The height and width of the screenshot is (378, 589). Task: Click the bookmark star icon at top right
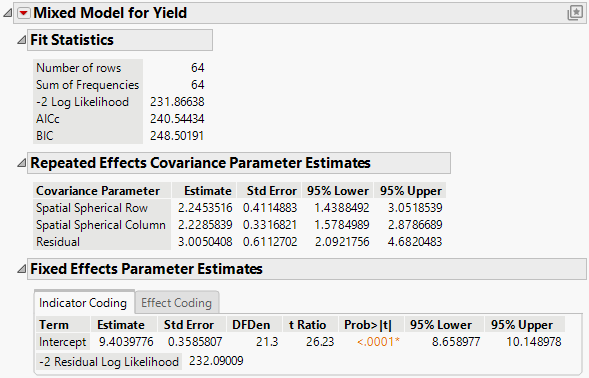click(x=575, y=13)
